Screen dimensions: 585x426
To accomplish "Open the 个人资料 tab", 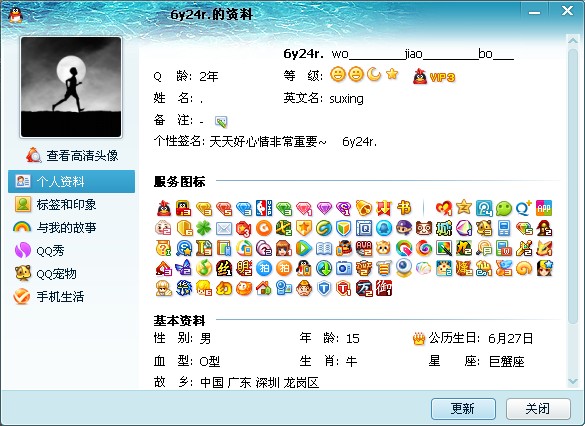I will (x=72, y=181).
